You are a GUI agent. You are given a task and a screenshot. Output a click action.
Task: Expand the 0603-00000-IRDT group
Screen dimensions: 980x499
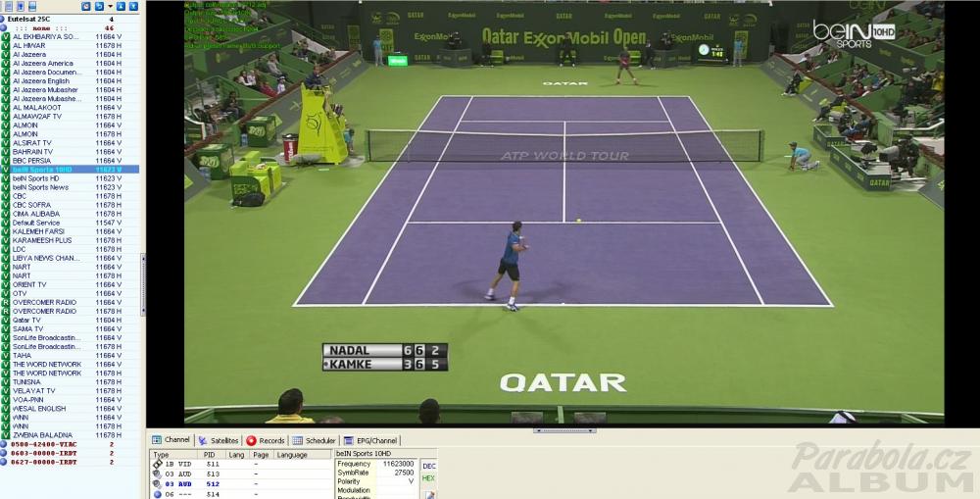click(x=3, y=453)
